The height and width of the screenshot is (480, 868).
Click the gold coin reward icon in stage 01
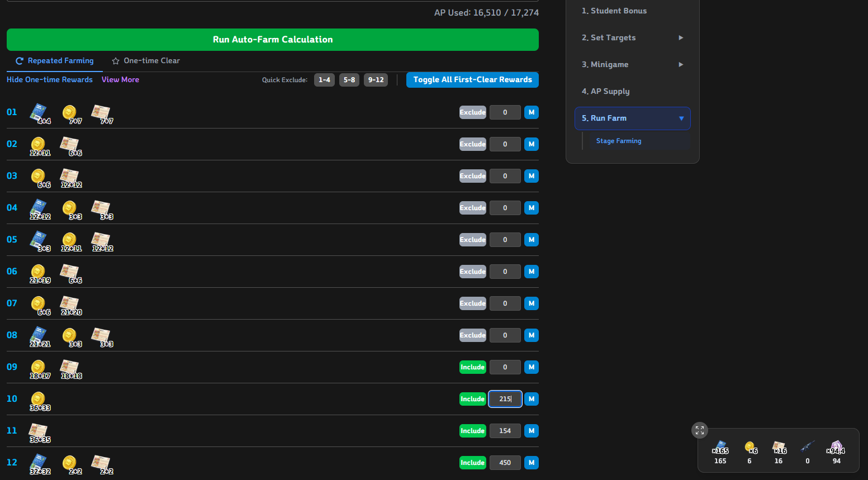click(70, 112)
